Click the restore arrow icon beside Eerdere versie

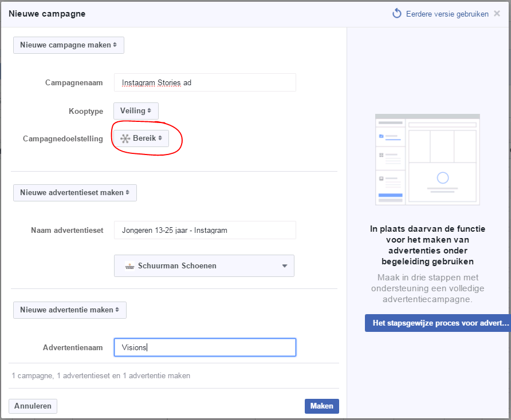397,13
